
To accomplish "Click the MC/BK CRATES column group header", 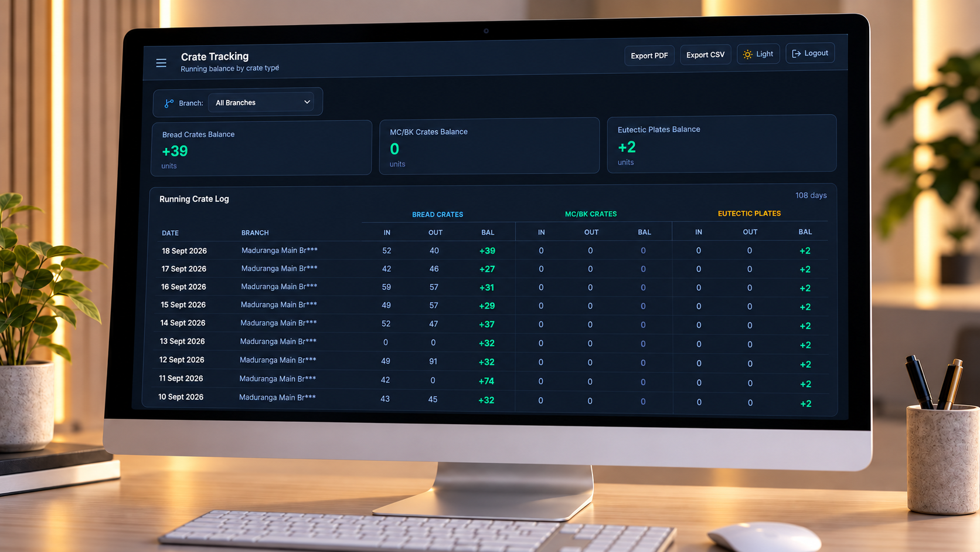I will pos(591,214).
